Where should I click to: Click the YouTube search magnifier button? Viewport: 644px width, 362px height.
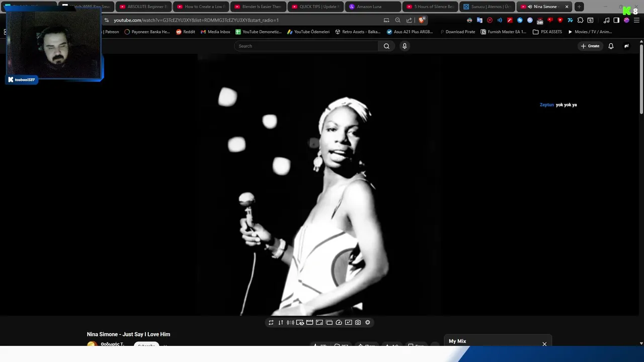pos(386,46)
